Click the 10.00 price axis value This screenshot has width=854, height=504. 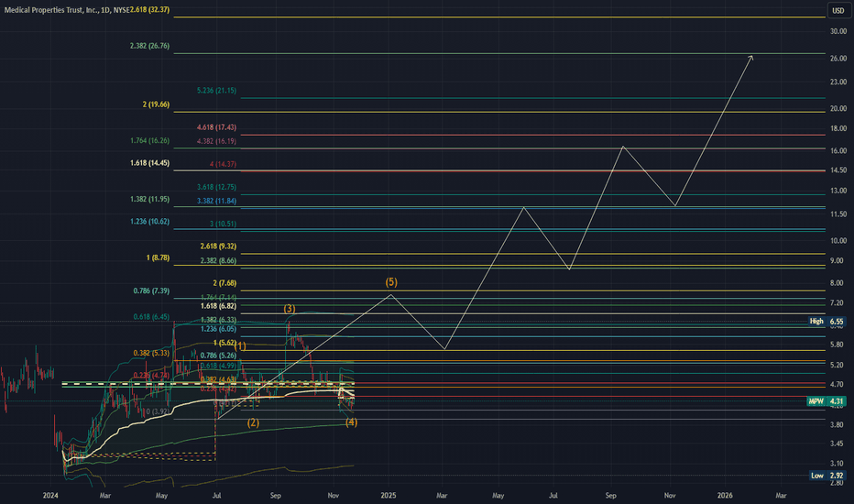[838, 240]
